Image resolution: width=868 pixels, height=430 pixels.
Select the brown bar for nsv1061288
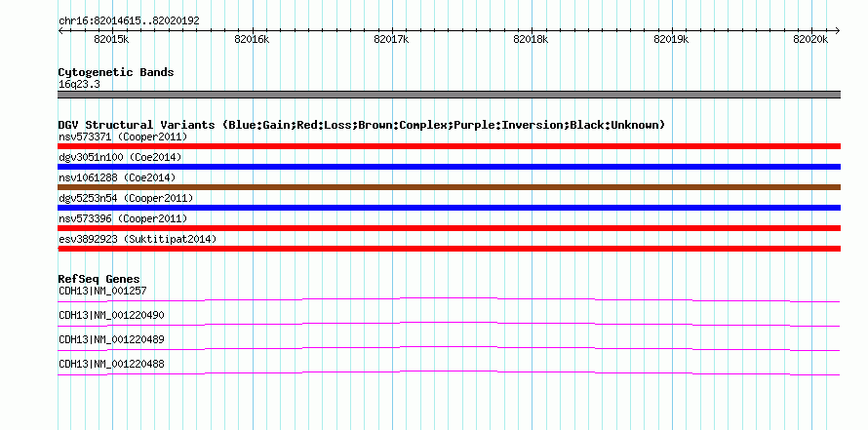point(449,187)
